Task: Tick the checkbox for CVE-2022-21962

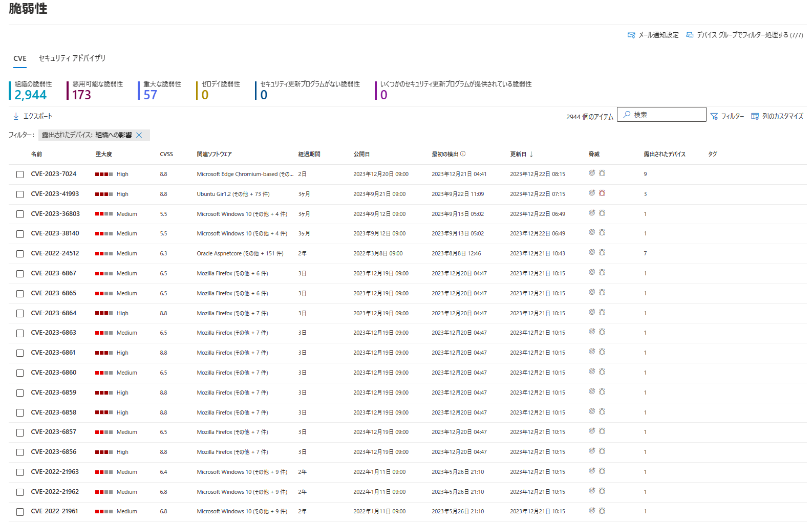Action: coord(20,492)
